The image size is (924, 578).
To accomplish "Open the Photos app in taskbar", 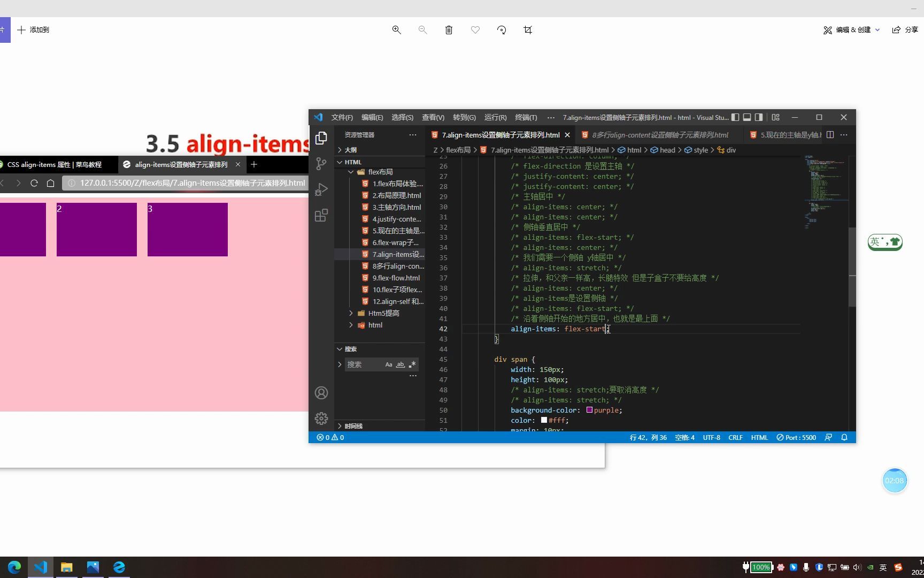I will [93, 567].
